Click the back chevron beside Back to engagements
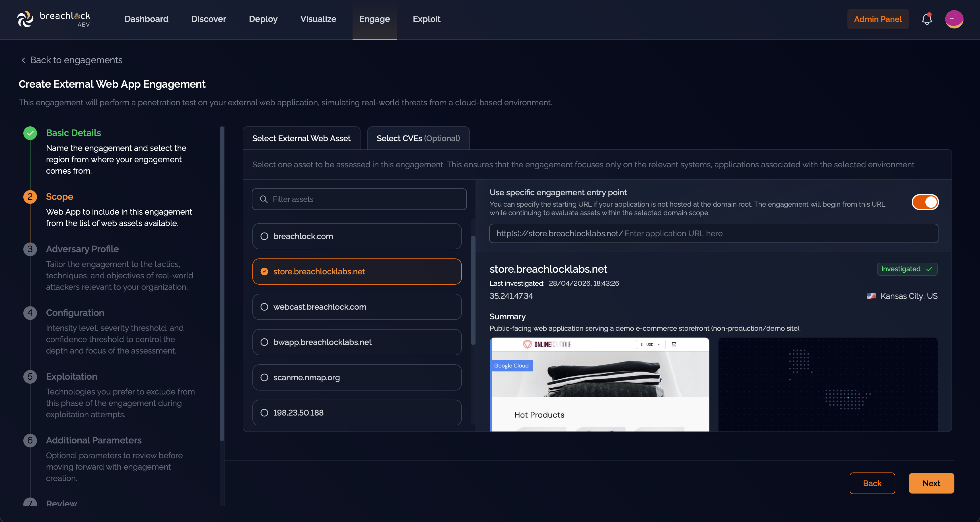Image resolution: width=980 pixels, height=522 pixels. pyautogui.click(x=23, y=60)
